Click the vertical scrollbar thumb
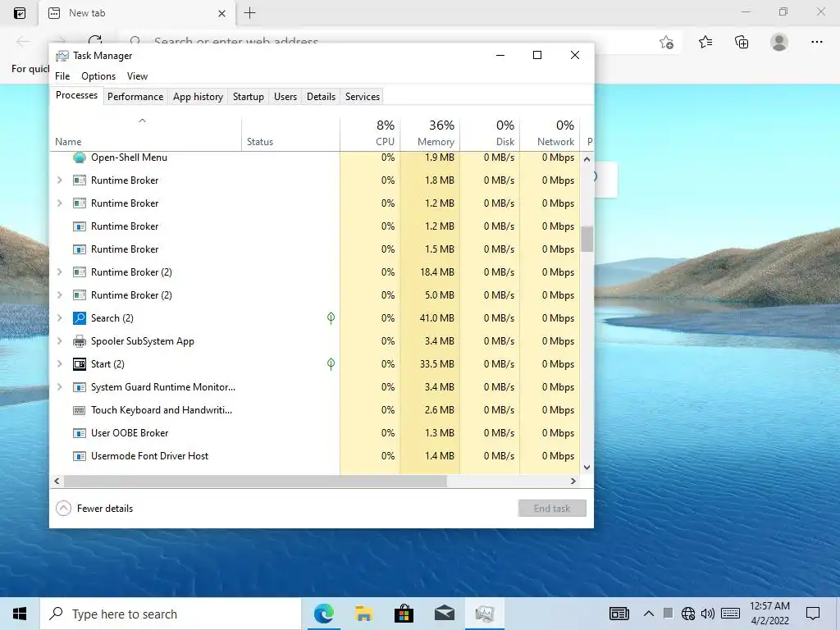 point(587,239)
